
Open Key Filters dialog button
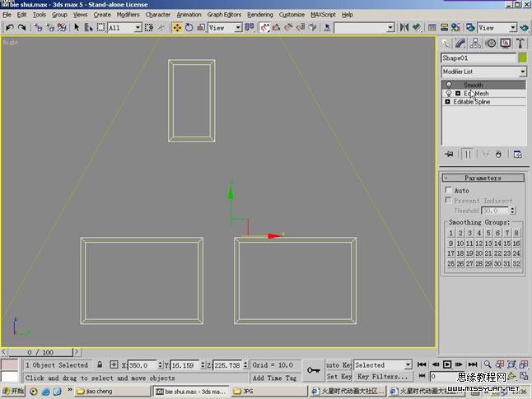coord(383,376)
